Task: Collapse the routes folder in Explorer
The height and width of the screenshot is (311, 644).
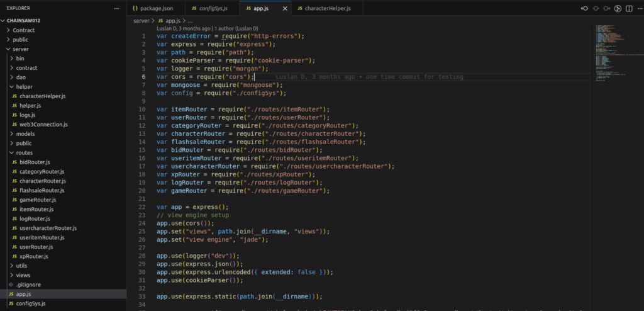Action: click(x=25, y=152)
